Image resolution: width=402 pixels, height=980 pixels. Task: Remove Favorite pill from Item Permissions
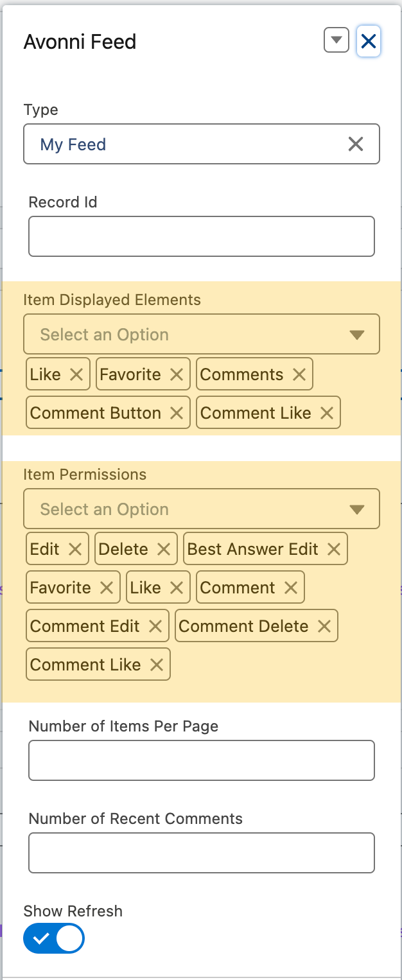(107, 588)
